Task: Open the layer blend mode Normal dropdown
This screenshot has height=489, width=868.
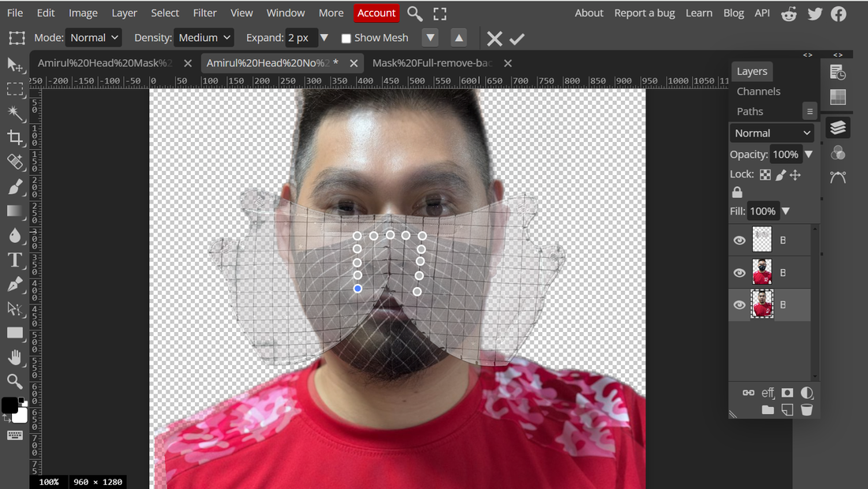Action: [772, 133]
